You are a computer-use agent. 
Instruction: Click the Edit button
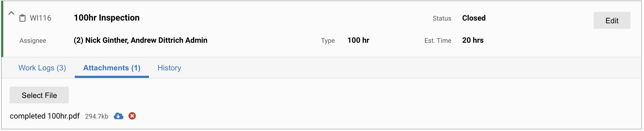(x=612, y=20)
